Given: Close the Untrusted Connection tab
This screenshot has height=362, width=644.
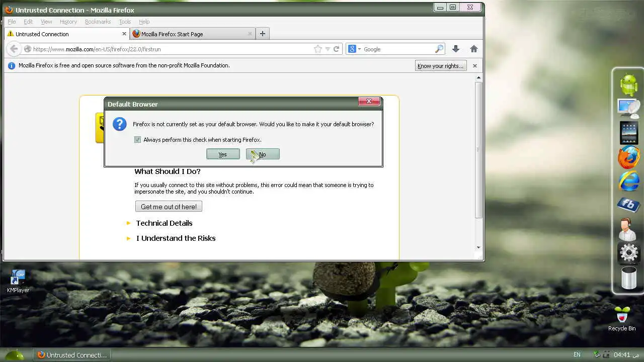Looking at the screenshot, I should (x=124, y=34).
